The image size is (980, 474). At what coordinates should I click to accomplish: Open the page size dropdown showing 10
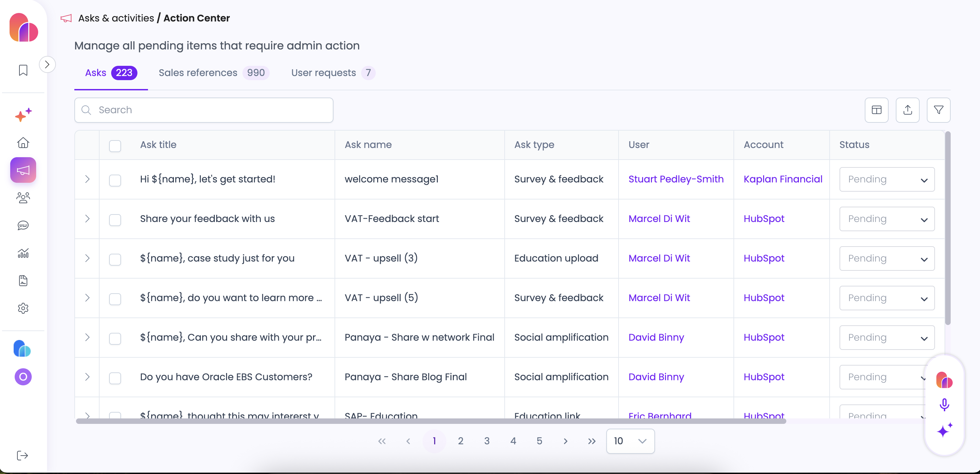[x=630, y=441]
